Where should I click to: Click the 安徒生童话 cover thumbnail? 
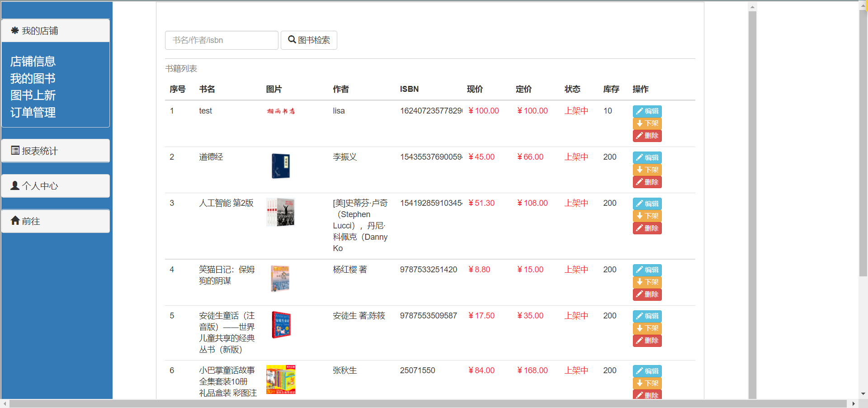point(281,325)
